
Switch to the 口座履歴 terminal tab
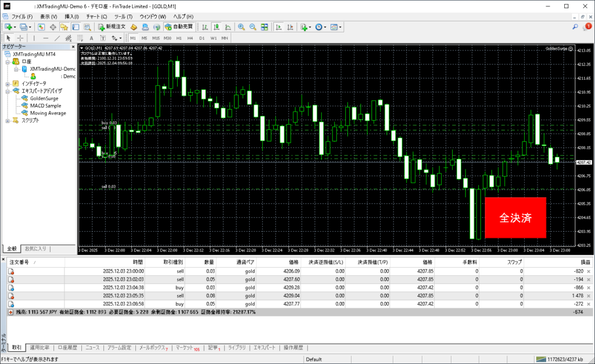68,347
